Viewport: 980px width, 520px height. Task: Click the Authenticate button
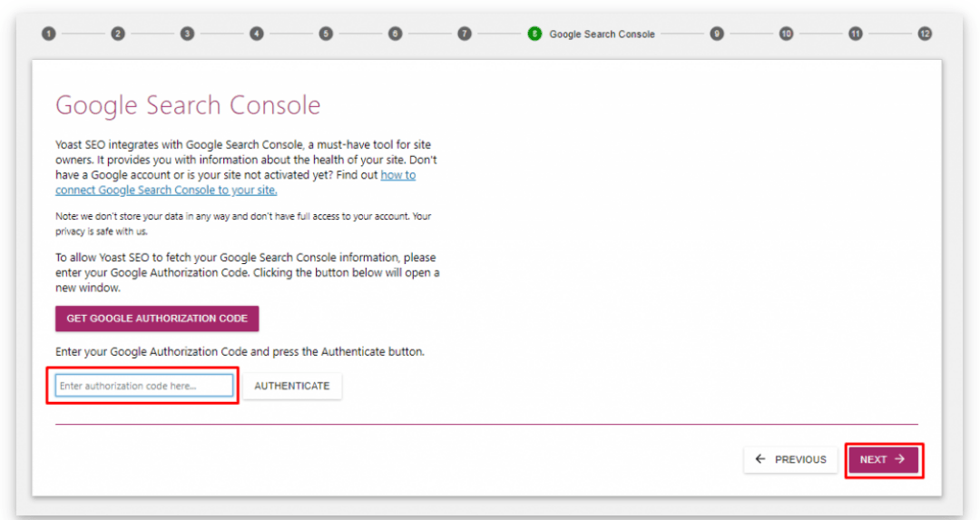[292, 386]
